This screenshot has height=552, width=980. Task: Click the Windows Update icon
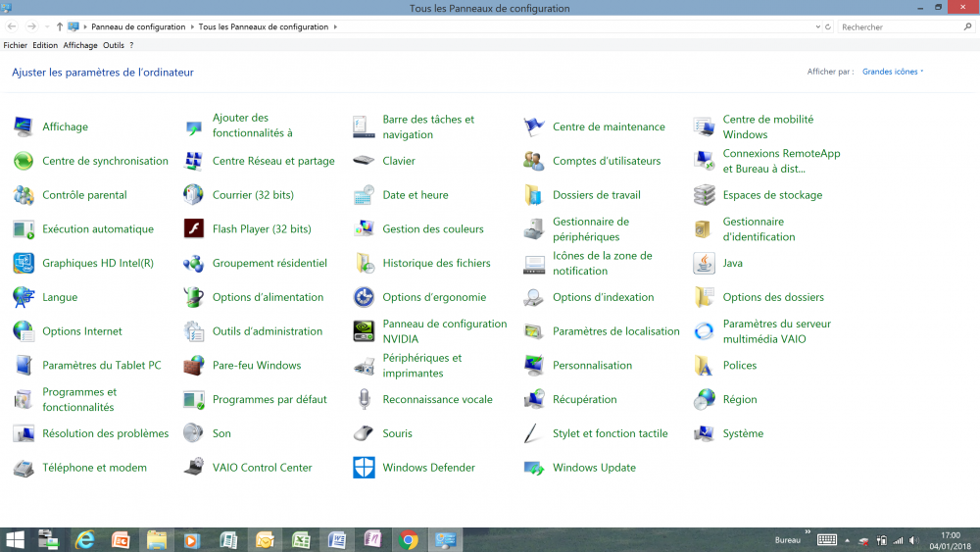[534, 468]
